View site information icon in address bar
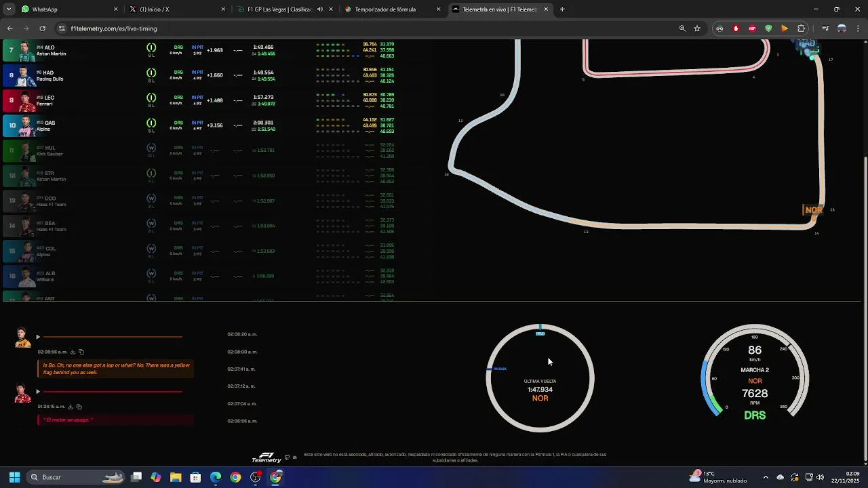Screen dimensions: 868x488 (62, 28)
